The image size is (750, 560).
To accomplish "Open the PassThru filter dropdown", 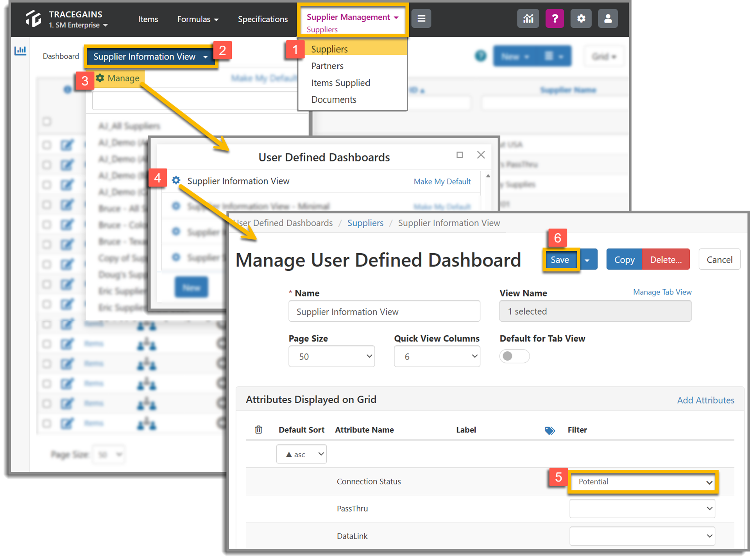I will pyautogui.click(x=642, y=508).
